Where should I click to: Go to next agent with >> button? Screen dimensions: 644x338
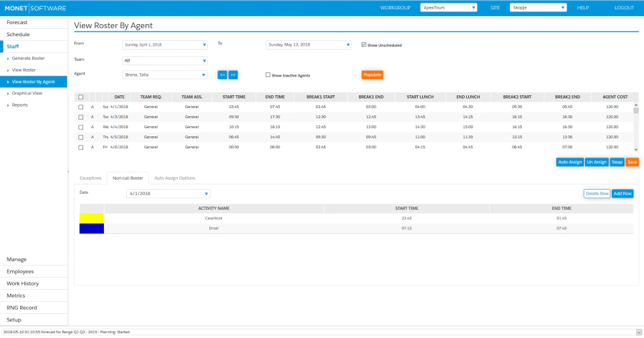pyautogui.click(x=233, y=74)
